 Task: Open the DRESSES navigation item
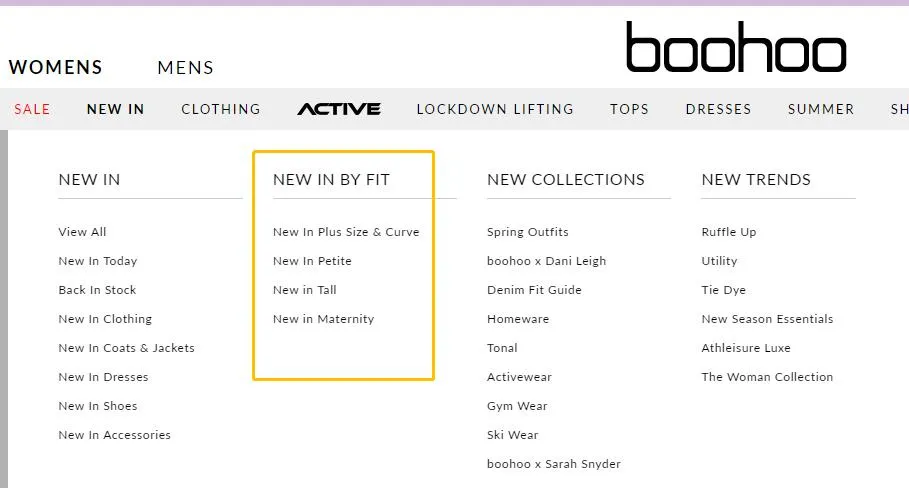(x=718, y=109)
